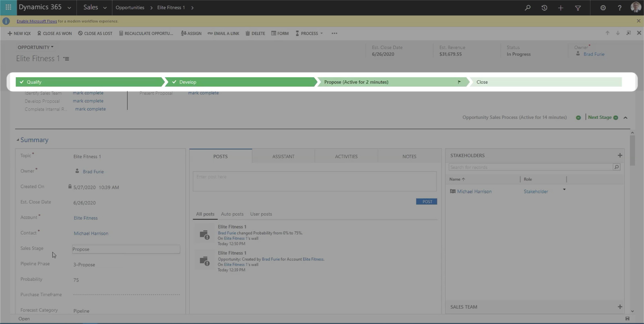Show Auto posts filter
Viewport: 644px width, 324px height.
(232, 214)
